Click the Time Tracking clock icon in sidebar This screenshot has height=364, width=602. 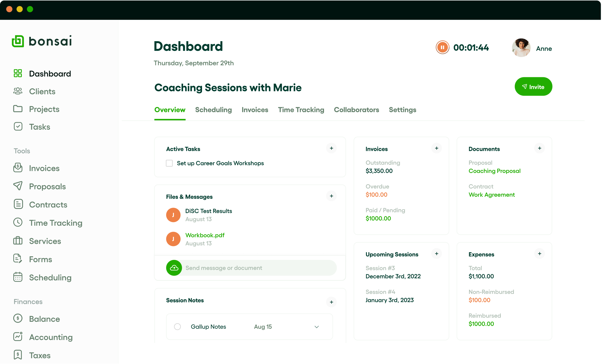coord(18,222)
